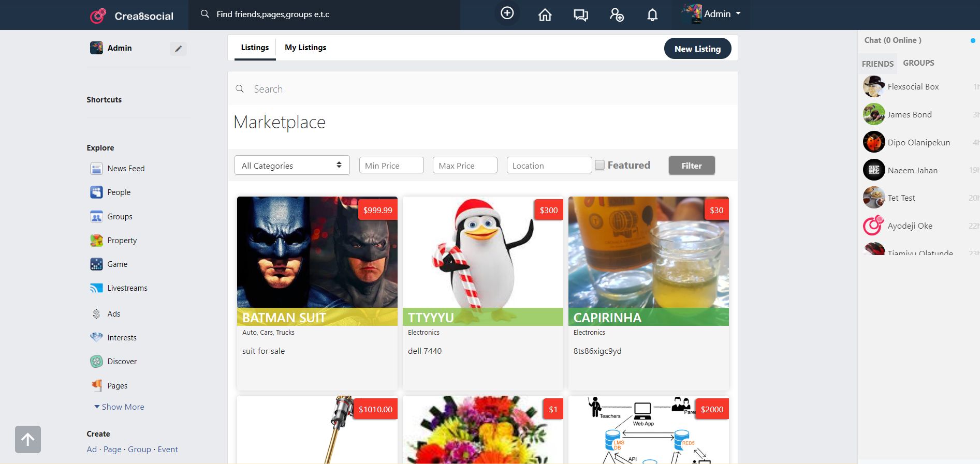Open Ayodeji Oke avatar in chat

[x=874, y=226]
